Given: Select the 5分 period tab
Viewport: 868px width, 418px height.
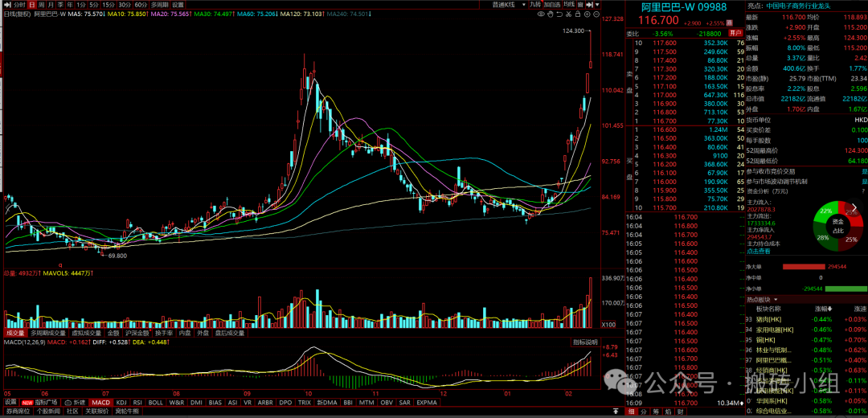Looking at the screenshot, I should point(94,5).
